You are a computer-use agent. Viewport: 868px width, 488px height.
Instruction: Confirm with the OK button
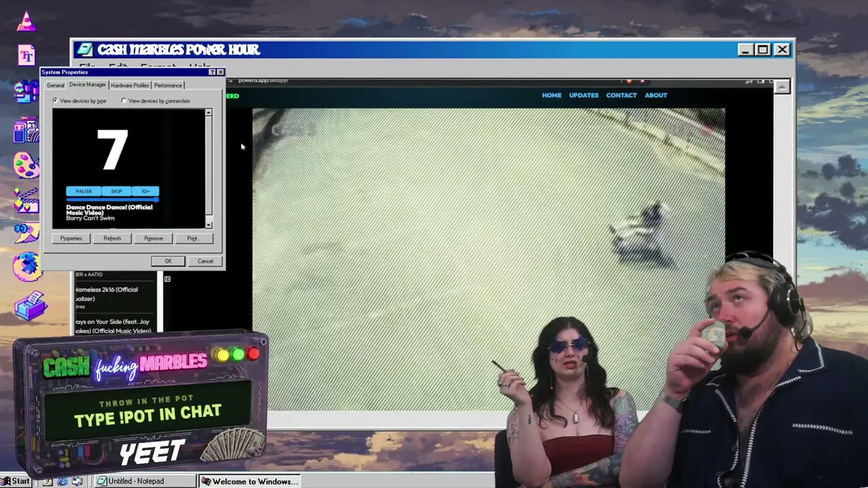168,261
